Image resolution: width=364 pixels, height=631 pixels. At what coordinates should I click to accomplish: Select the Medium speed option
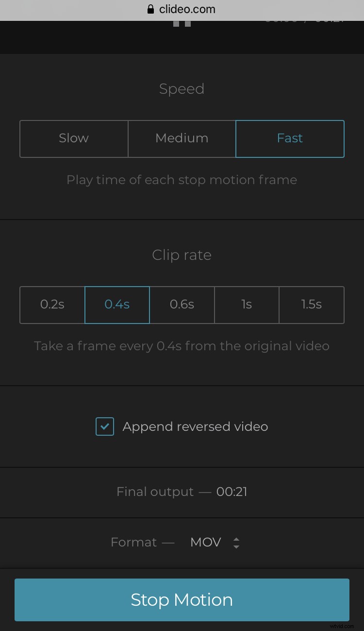coord(182,138)
